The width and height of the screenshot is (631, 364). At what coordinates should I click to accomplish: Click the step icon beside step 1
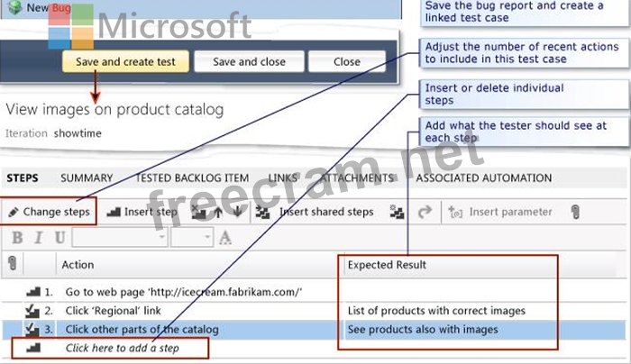tap(33, 292)
